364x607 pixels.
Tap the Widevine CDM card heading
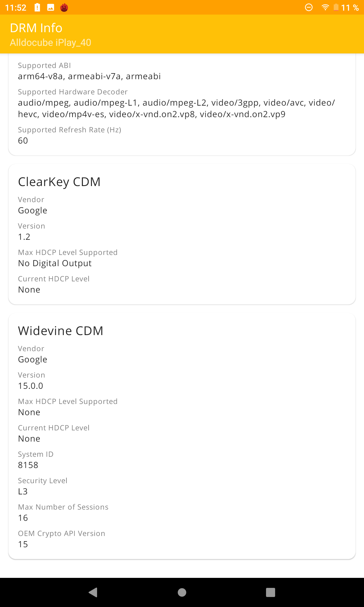tap(61, 331)
